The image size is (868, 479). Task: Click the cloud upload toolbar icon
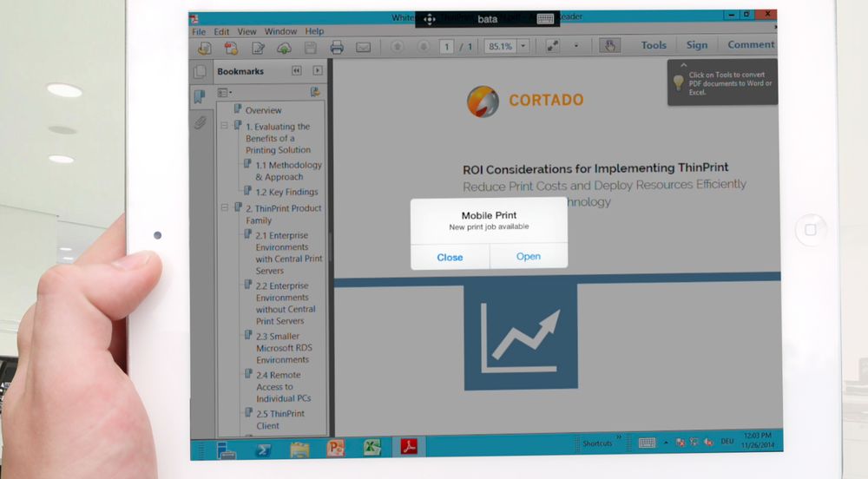pyautogui.click(x=284, y=48)
